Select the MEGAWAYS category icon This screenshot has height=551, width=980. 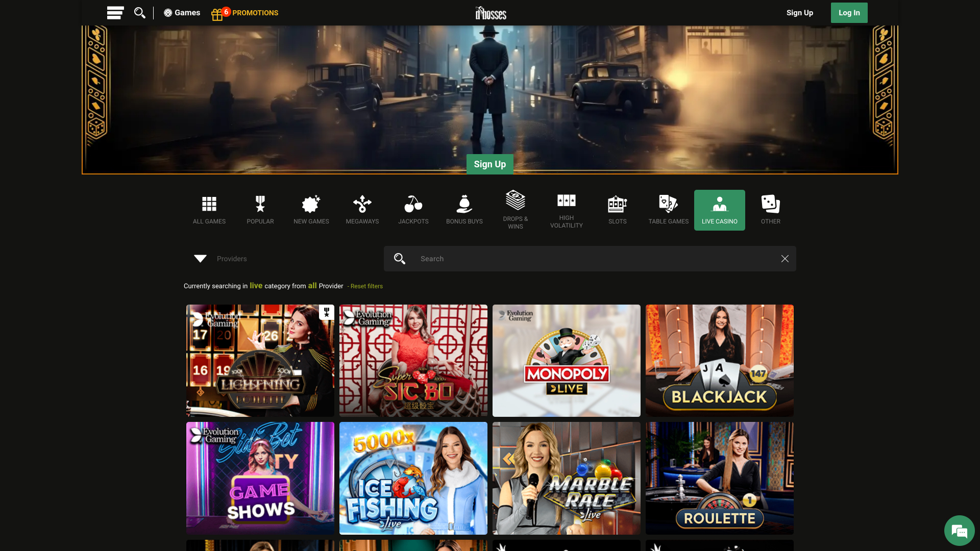[362, 210]
